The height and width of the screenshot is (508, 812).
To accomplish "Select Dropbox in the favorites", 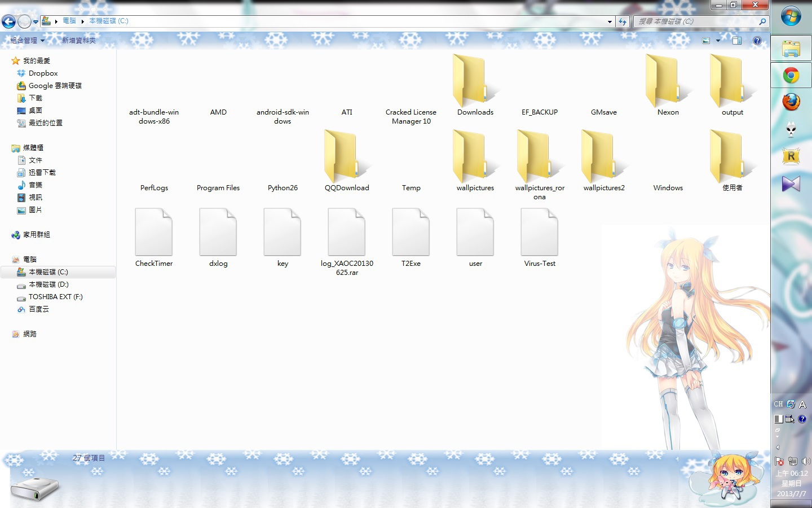I will [43, 73].
